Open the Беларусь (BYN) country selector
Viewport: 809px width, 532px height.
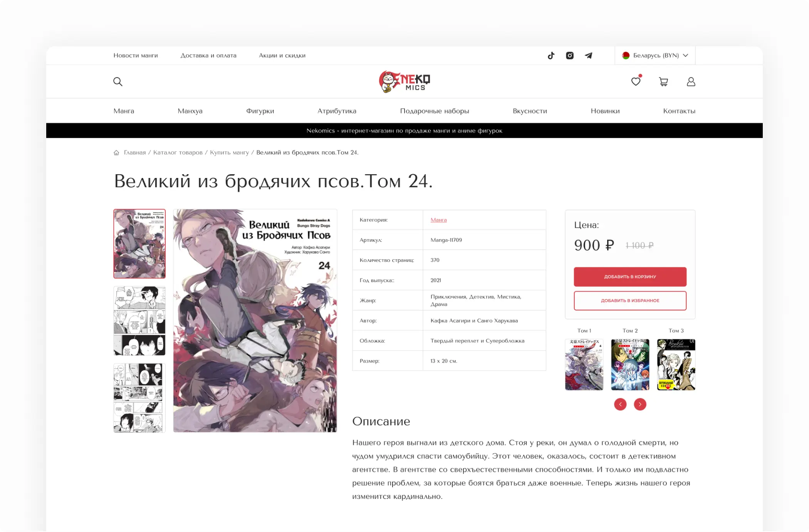coord(655,55)
